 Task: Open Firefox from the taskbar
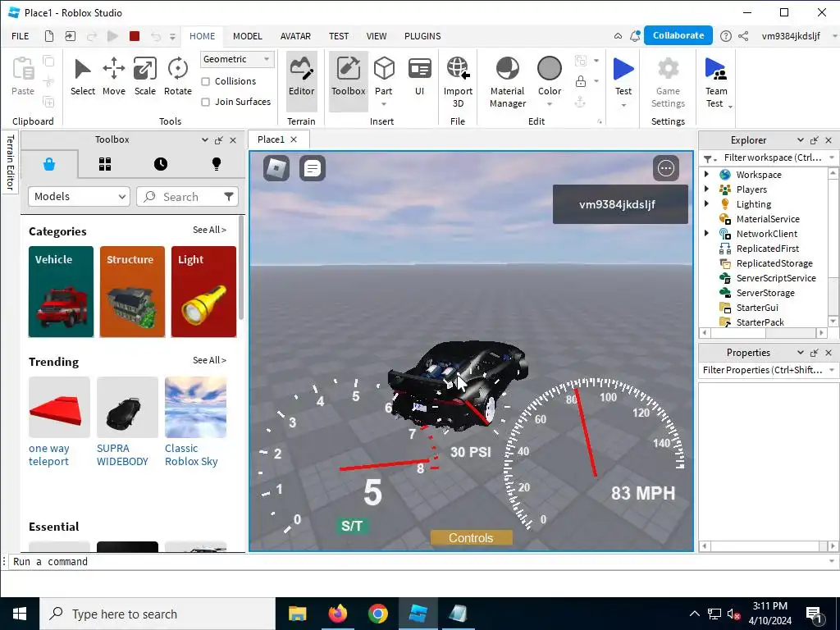click(x=337, y=614)
